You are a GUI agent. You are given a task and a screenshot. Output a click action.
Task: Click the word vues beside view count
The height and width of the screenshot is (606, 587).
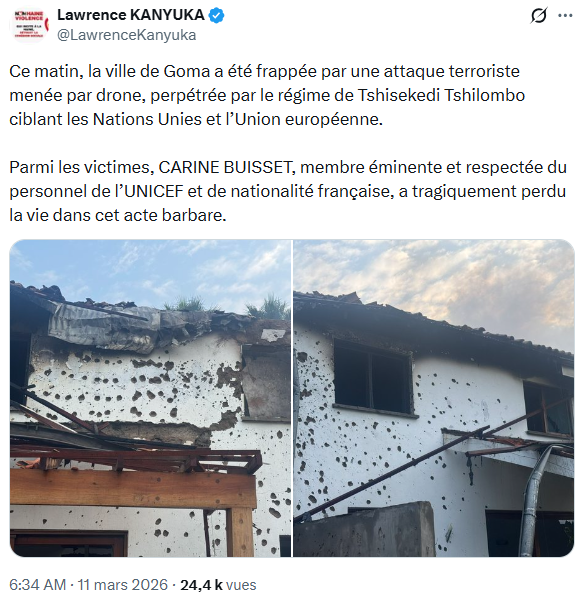(242, 585)
